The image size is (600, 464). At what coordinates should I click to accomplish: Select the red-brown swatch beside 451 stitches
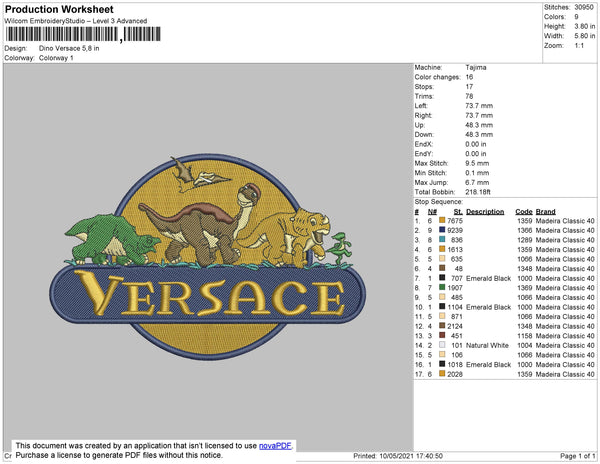442,335
